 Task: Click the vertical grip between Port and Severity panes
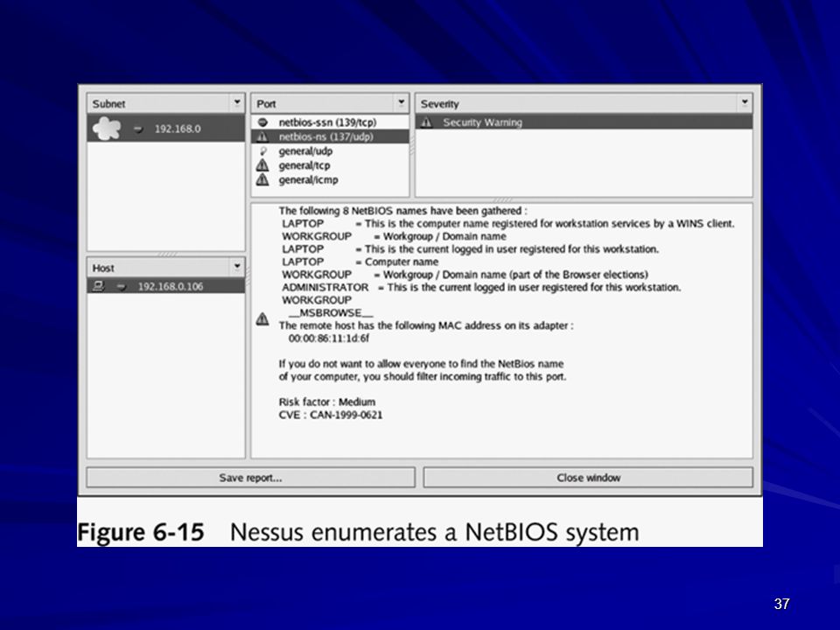412,144
